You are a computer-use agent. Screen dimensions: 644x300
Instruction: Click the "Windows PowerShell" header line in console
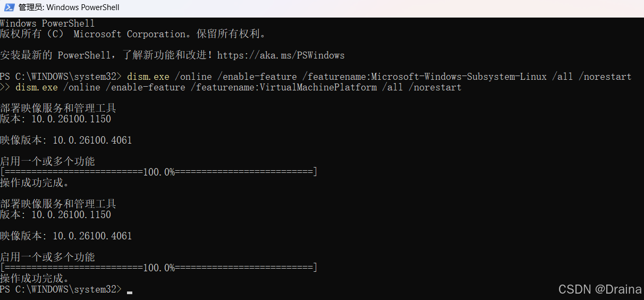47,23
